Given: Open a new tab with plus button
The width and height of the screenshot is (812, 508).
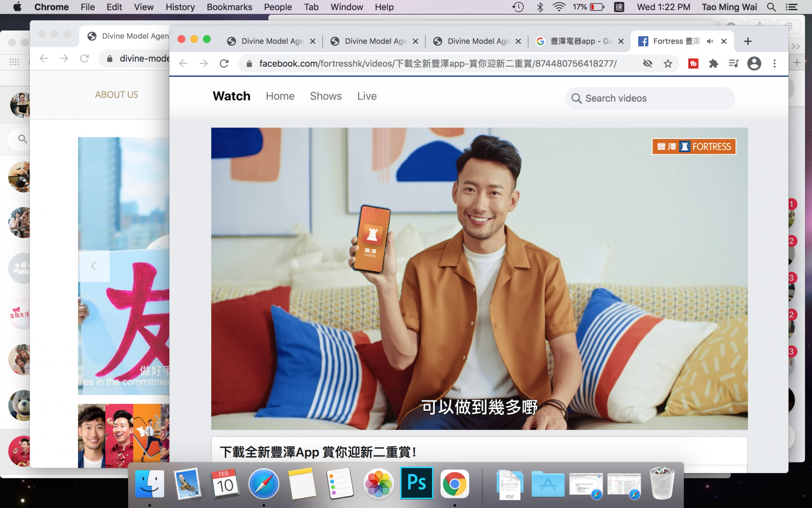Looking at the screenshot, I should point(748,41).
